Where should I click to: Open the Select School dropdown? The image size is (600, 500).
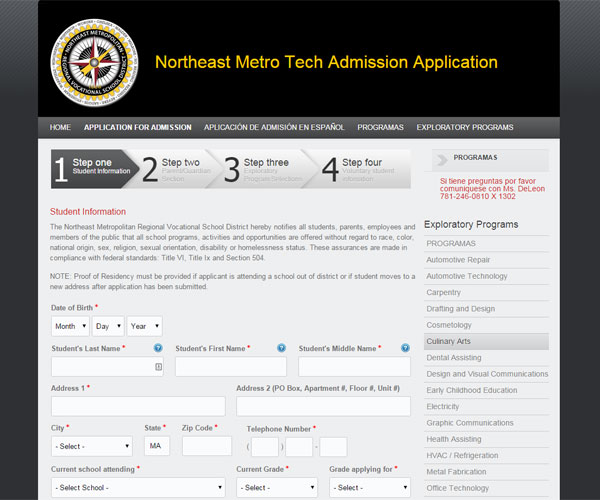click(x=138, y=487)
